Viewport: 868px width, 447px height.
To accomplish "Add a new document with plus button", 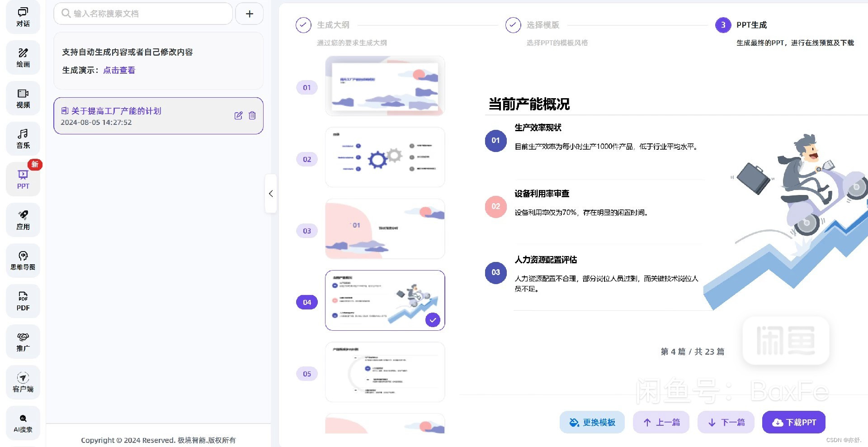I will [x=249, y=14].
